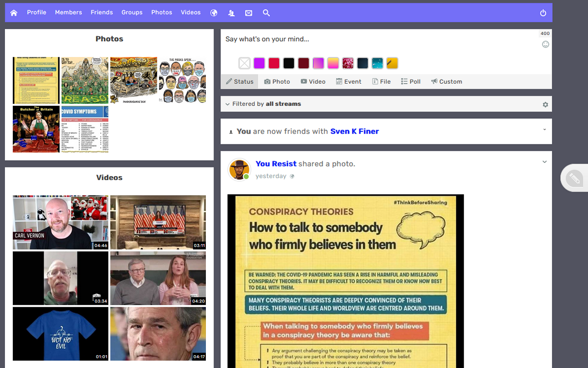The image size is (588, 368).
Task: Click the 'Videos' panel heading
Action: coord(109,178)
